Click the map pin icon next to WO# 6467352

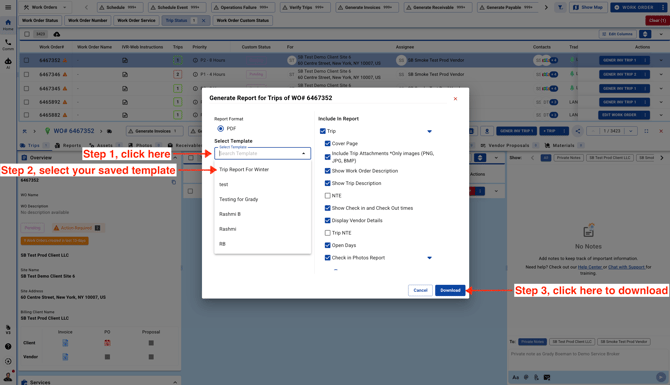[47, 131]
